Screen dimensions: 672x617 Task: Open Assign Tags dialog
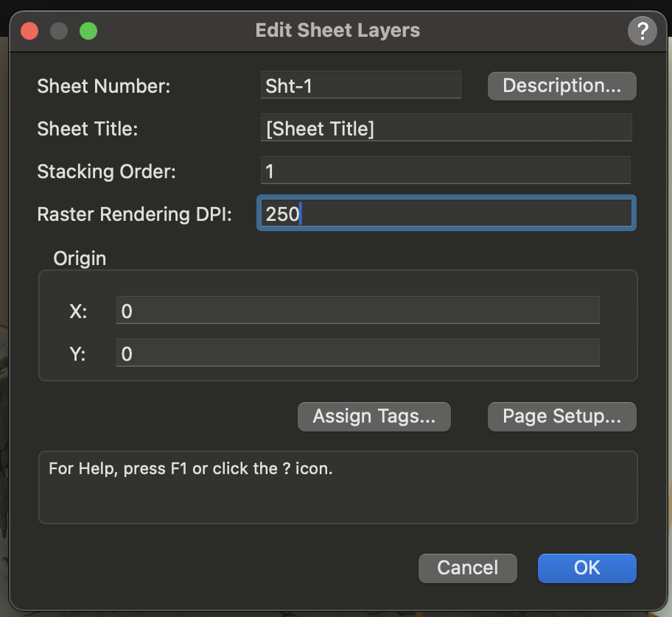(374, 416)
